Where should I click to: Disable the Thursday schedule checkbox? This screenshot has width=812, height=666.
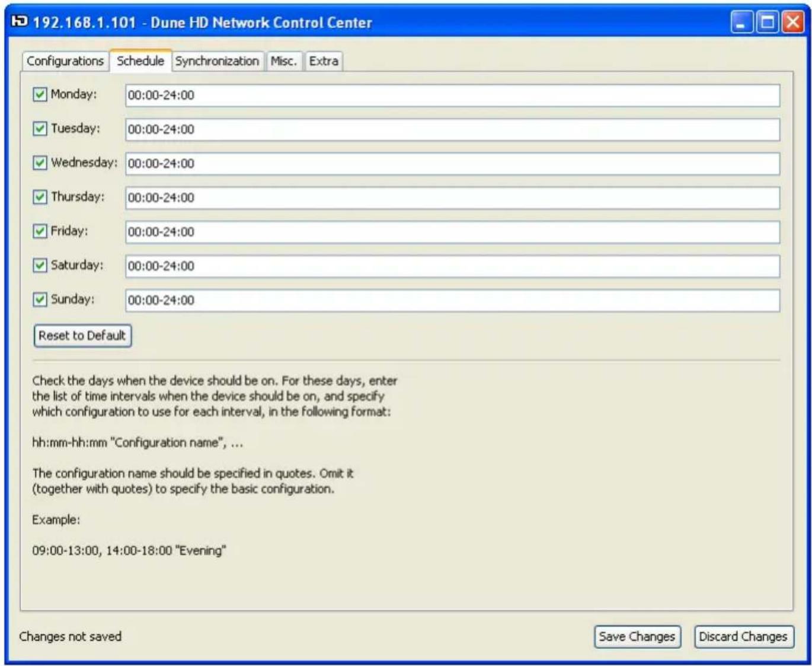click(40, 197)
